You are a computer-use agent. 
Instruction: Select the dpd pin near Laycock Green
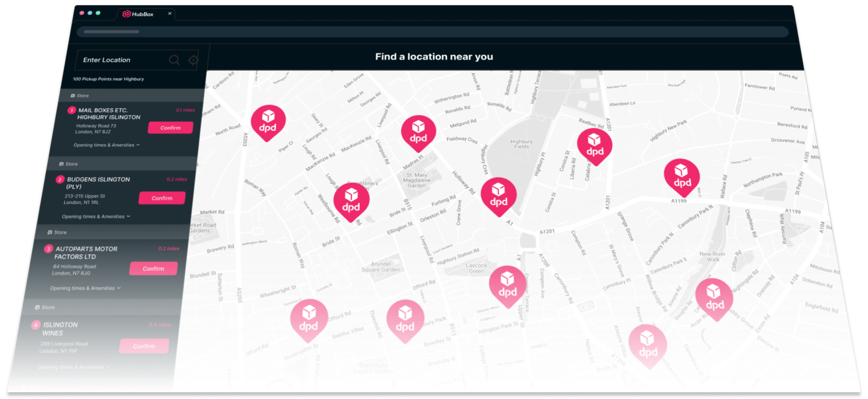click(x=507, y=287)
